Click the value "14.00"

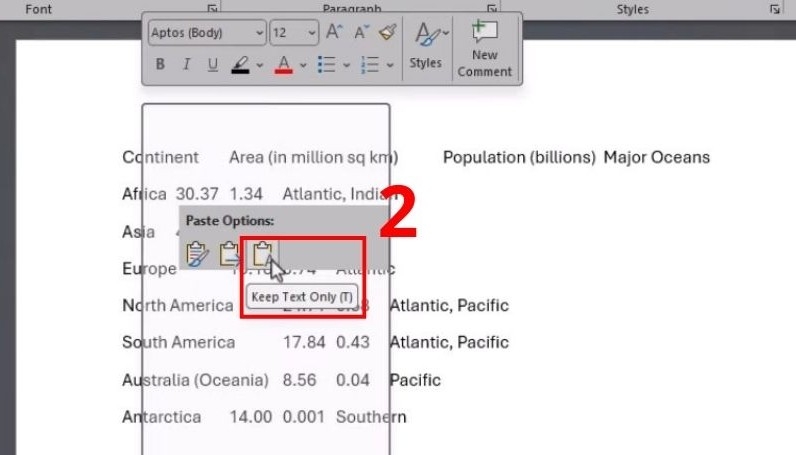click(x=251, y=417)
